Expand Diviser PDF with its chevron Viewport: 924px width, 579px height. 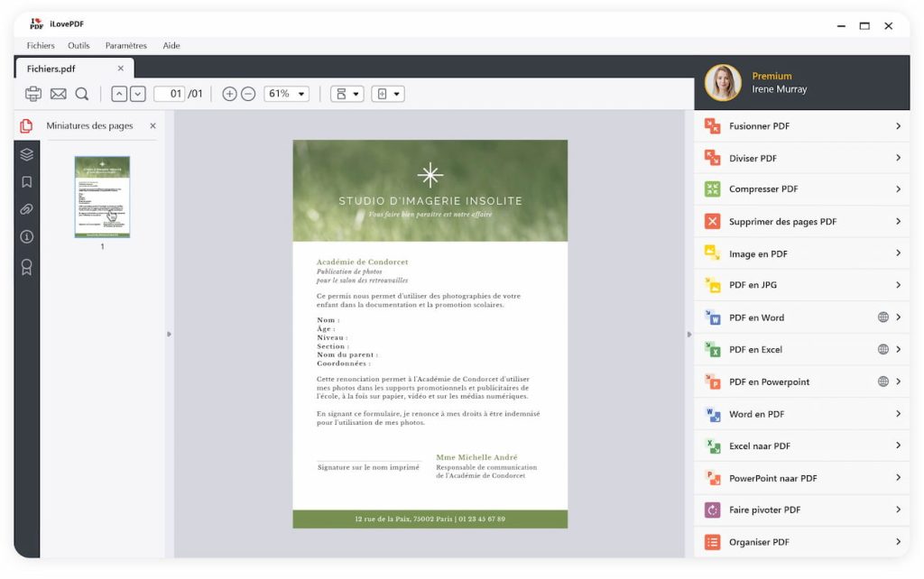(x=898, y=157)
